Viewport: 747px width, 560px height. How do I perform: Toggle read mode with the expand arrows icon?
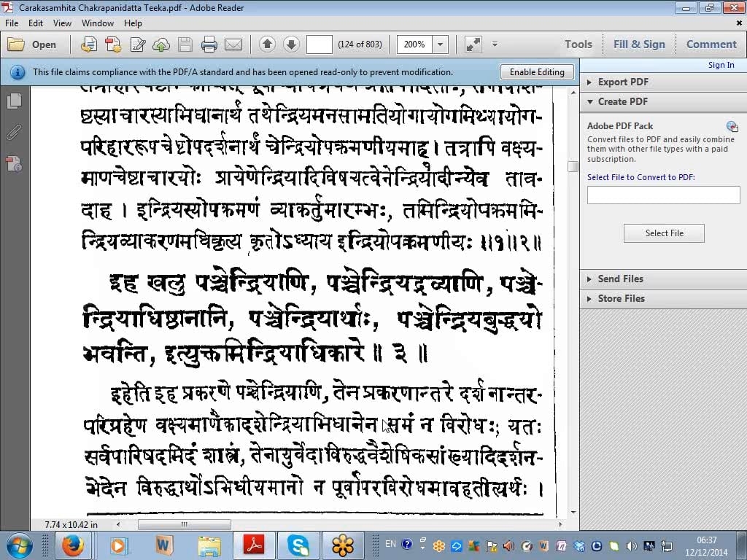click(x=473, y=44)
